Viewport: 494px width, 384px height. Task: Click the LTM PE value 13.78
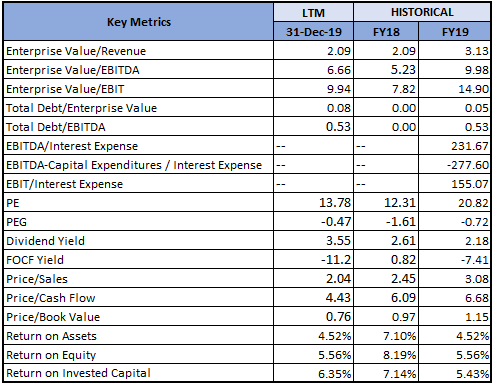pyautogui.click(x=335, y=203)
